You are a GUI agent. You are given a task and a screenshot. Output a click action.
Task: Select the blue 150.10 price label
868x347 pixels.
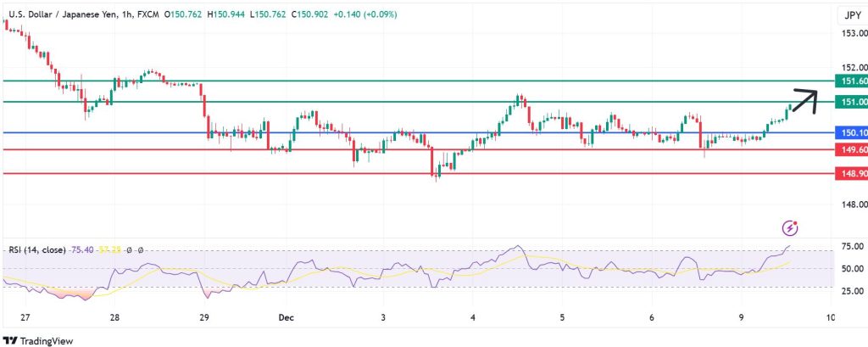point(851,132)
